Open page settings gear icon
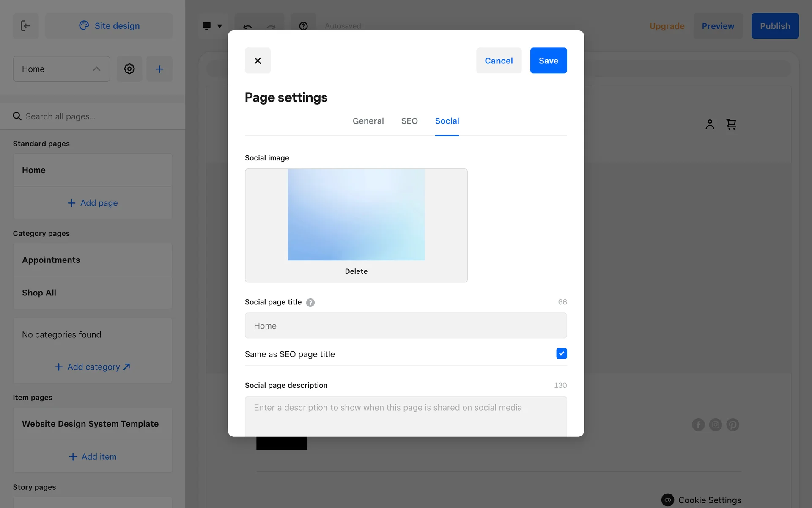Screen dimensions: 812x508 pyautogui.click(x=129, y=69)
